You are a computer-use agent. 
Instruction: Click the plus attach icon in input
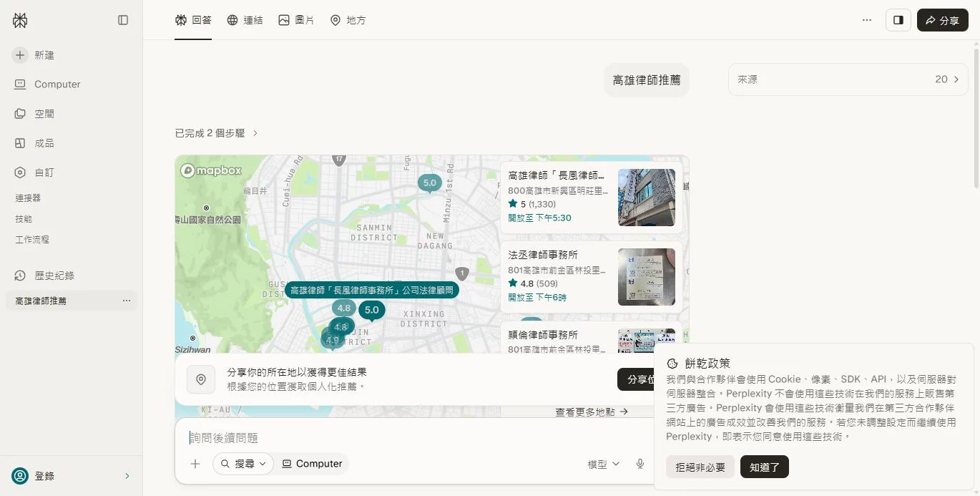click(195, 464)
